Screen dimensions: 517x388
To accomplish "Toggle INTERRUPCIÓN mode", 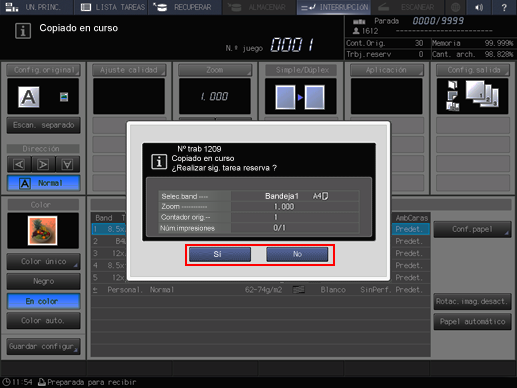I will click(x=334, y=7).
